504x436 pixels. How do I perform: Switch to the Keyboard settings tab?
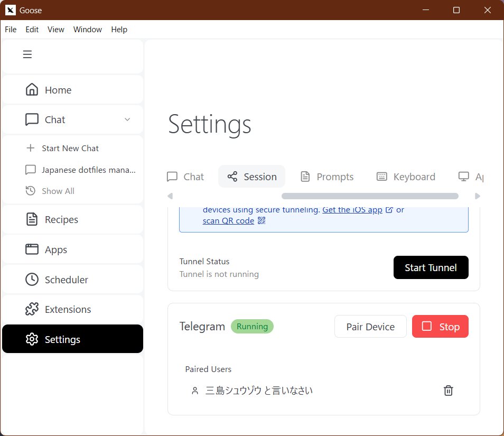(x=406, y=177)
